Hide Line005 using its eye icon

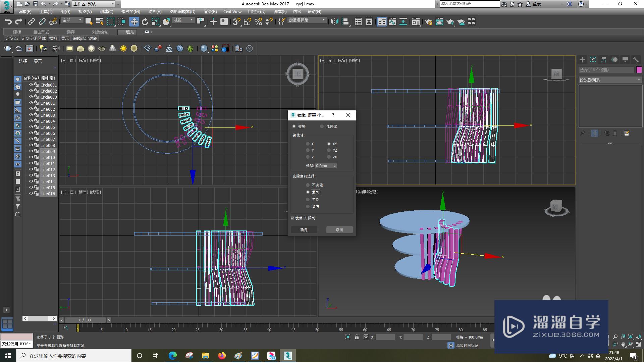click(31, 127)
